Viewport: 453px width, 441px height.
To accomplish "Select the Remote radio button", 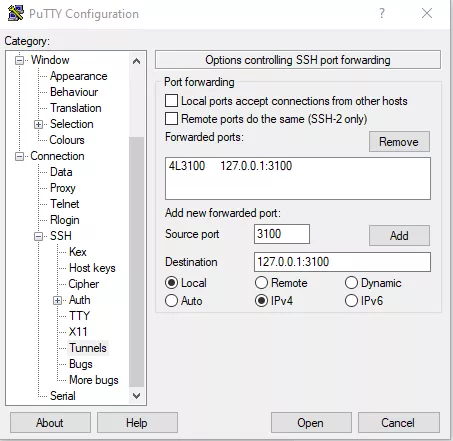I will point(261,283).
